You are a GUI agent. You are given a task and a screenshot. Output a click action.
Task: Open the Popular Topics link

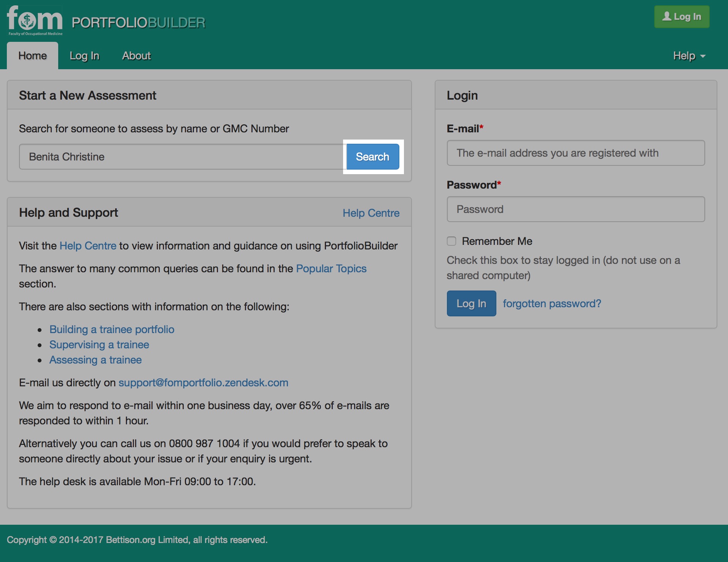(331, 268)
